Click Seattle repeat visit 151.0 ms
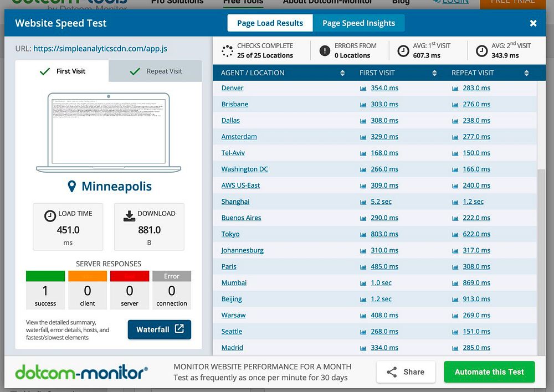Image resolution: width=554 pixels, height=392 pixels. [476, 332]
